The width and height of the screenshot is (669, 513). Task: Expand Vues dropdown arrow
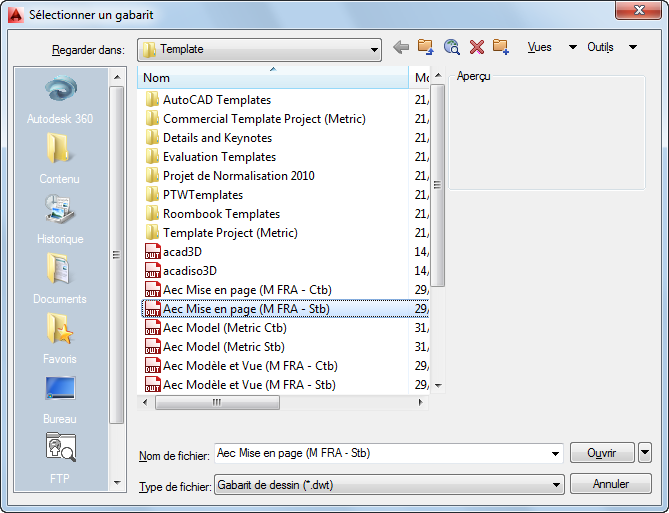[573, 47]
